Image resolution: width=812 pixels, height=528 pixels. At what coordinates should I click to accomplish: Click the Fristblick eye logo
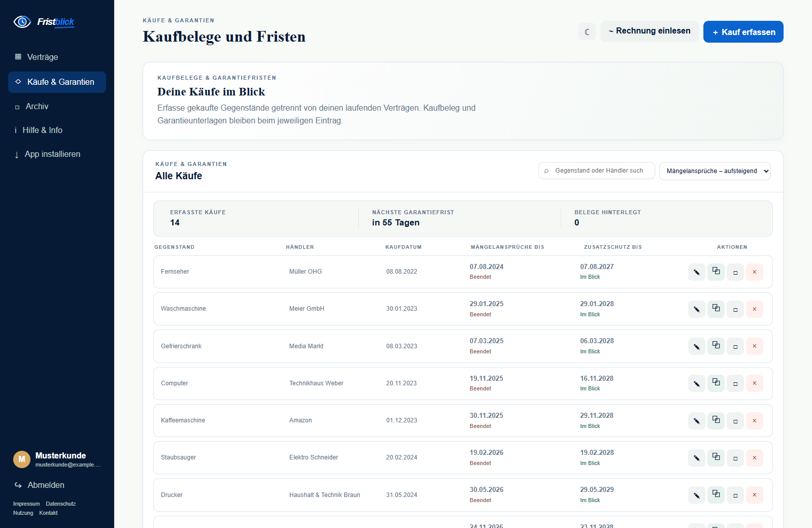point(22,22)
